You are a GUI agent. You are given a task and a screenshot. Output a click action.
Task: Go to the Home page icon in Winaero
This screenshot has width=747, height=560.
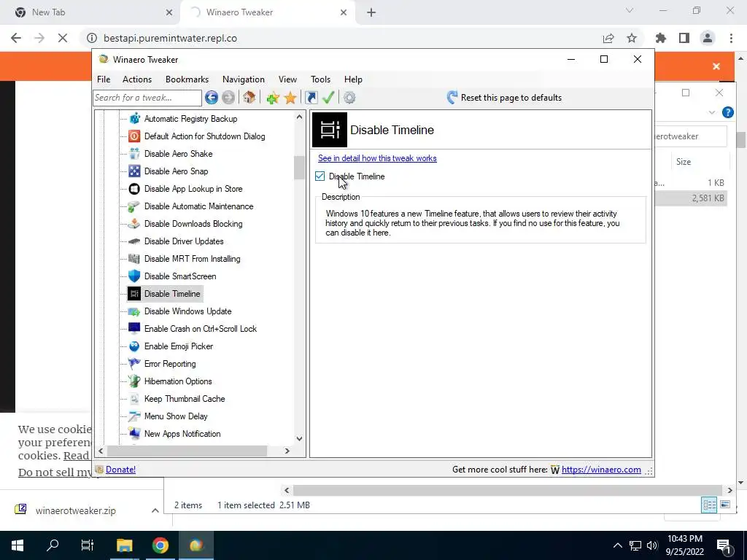pos(249,98)
